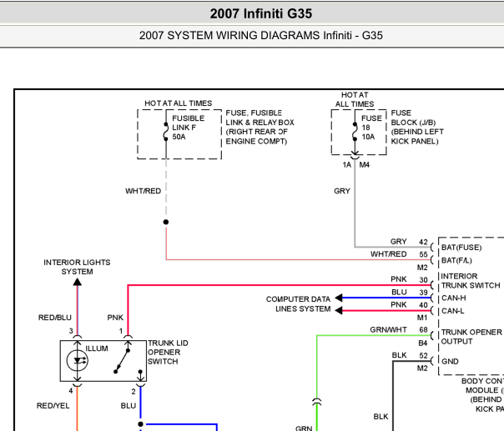This screenshot has width=504, height=431.
Task: Click the 'B4' connector label
Action: (423, 343)
